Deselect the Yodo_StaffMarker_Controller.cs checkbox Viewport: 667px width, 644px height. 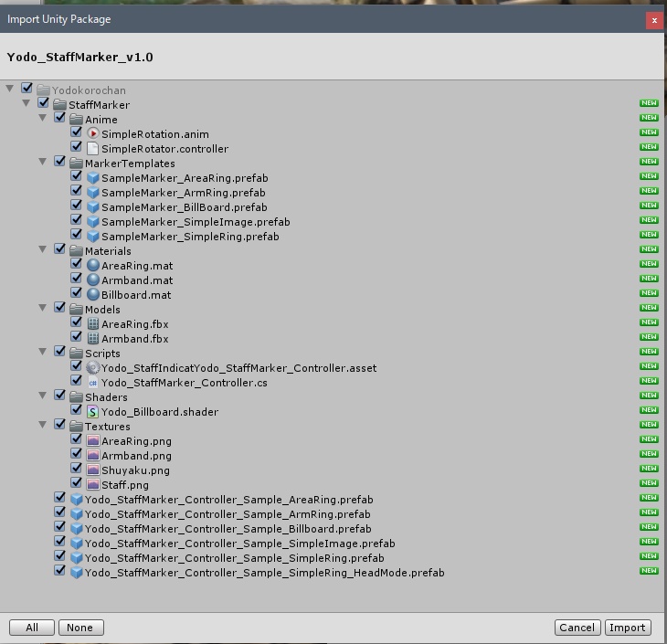[77, 380]
